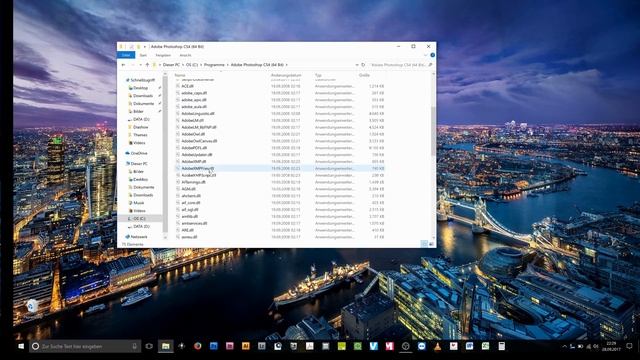
Task: Click the new folder icon in title bar toolbar
Action: (138, 47)
